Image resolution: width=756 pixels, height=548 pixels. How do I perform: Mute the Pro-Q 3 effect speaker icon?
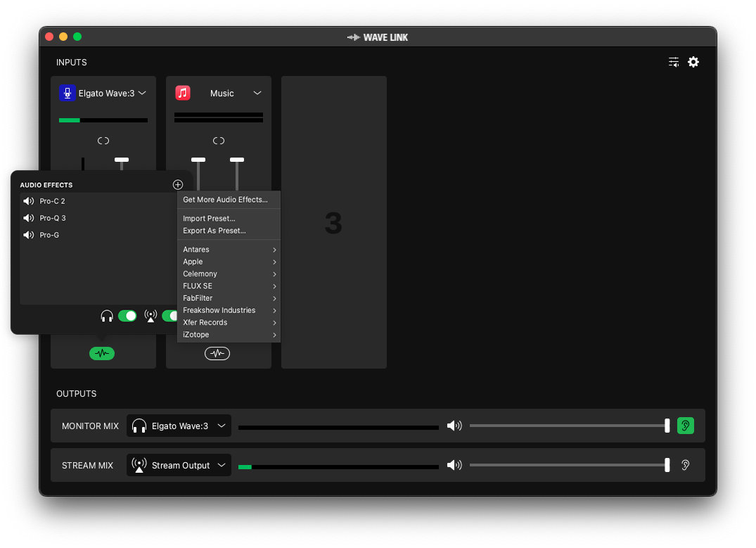click(x=28, y=218)
